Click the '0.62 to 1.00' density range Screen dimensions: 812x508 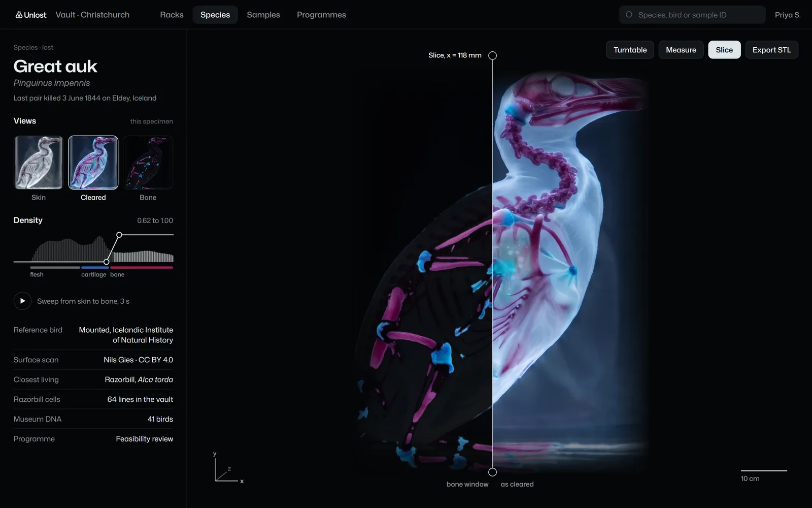click(155, 220)
